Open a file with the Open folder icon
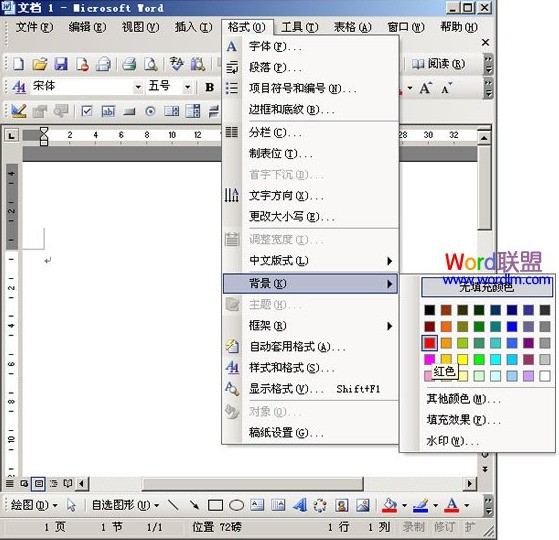Image resolution: width=559 pixels, height=540 pixels. point(40,64)
